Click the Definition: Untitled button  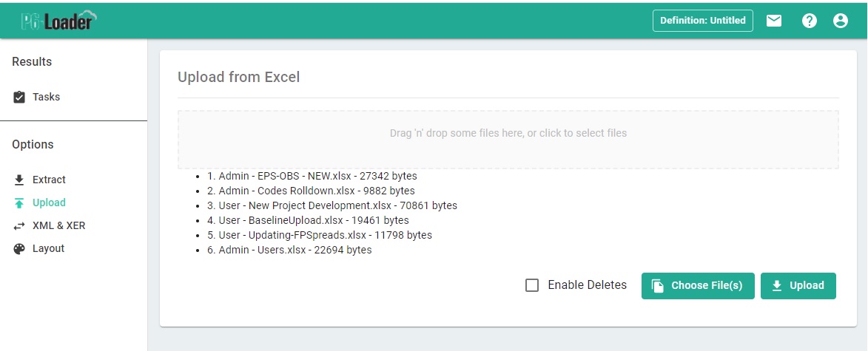[x=702, y=21]
